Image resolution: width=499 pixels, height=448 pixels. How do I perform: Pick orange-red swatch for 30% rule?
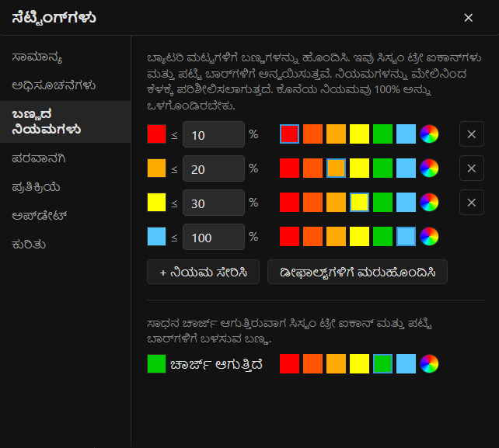click(x=312, y=203)
